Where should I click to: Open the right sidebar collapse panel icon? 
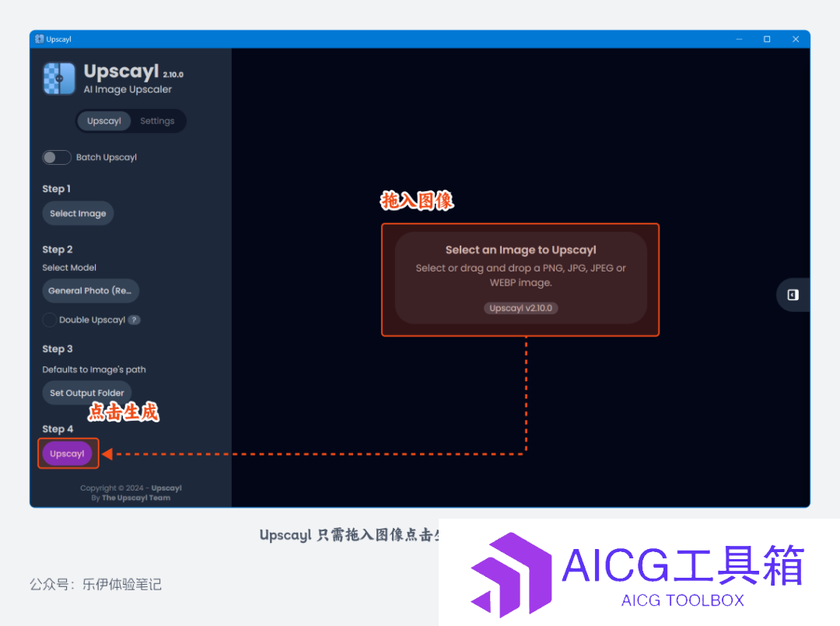(x=793, y=295)
